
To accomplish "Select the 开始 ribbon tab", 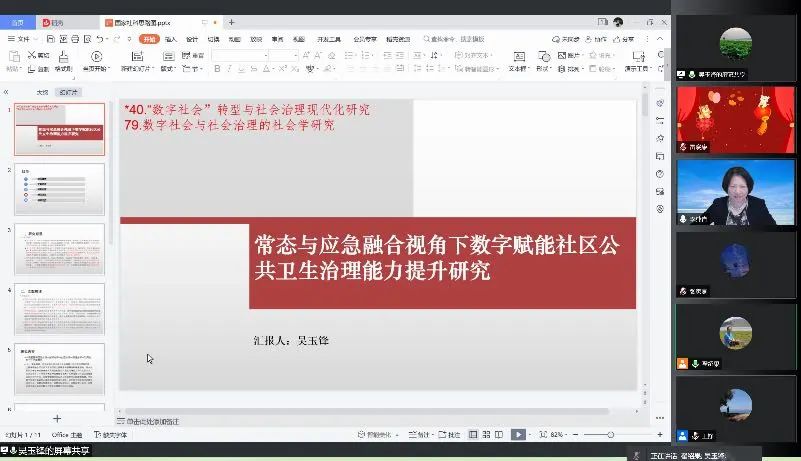I will [149, 38].
